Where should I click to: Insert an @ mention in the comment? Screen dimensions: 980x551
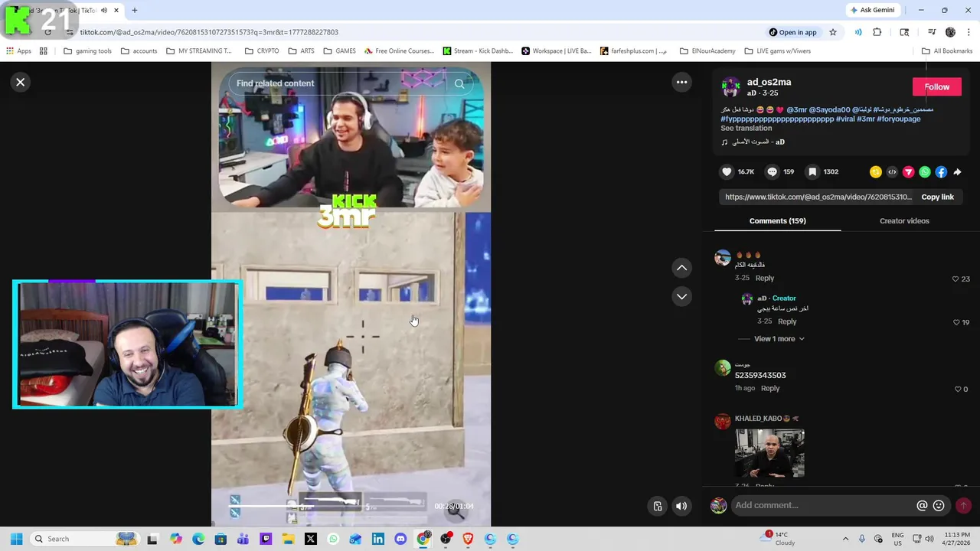[922, 505]
